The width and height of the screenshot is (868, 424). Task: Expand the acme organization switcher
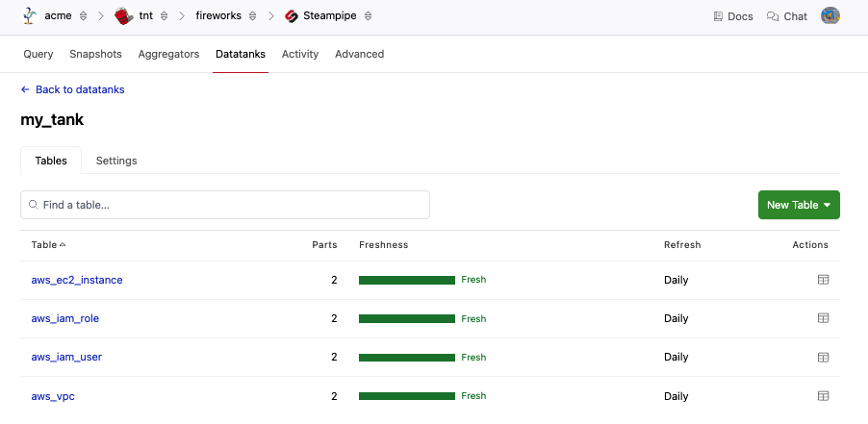(83, 16)
